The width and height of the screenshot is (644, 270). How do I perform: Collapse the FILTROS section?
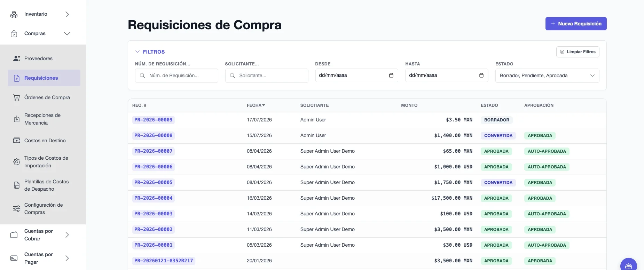[150, 52]
